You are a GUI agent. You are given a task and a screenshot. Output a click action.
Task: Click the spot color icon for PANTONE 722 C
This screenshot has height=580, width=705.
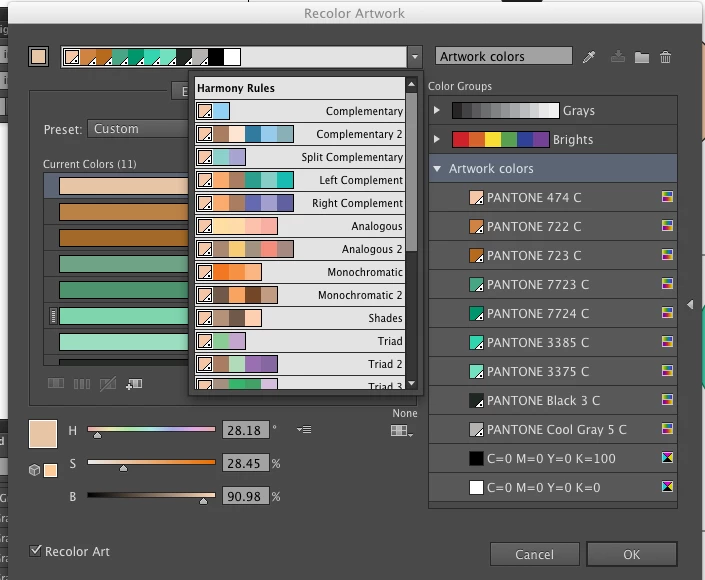pos(667,226)
